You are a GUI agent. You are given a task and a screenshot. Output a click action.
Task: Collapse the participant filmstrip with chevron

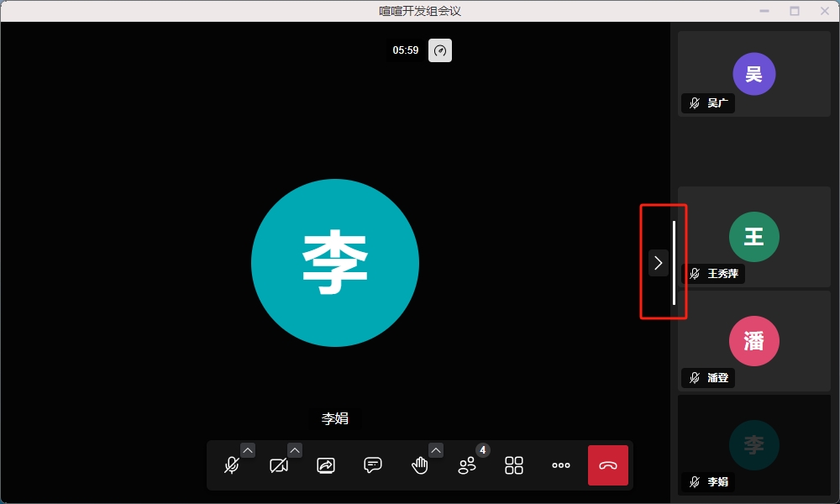pos(658,263)
